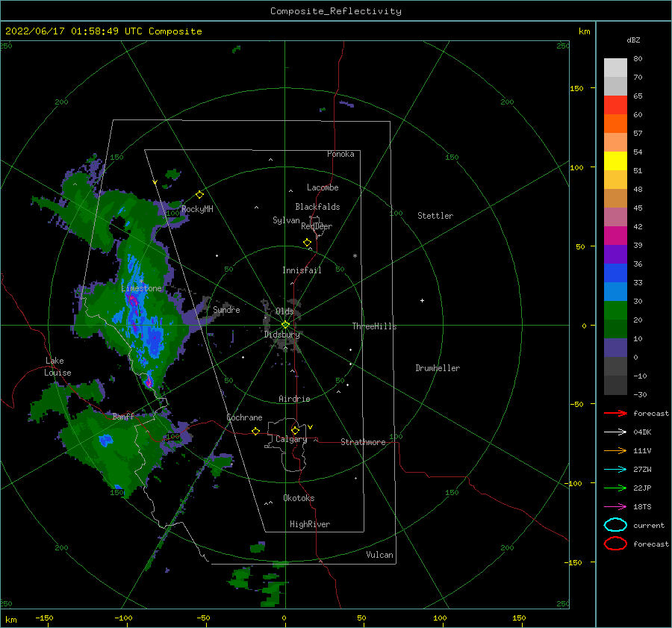Click the red forecast arrow in legend
Screen dimensions: 672x628
615,413
